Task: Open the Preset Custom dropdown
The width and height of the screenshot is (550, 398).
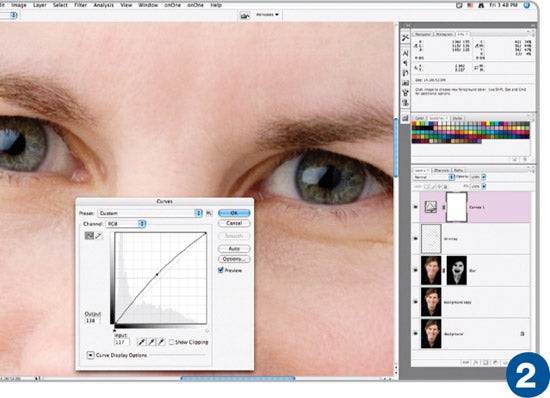Action: click(x=150, y=213)
